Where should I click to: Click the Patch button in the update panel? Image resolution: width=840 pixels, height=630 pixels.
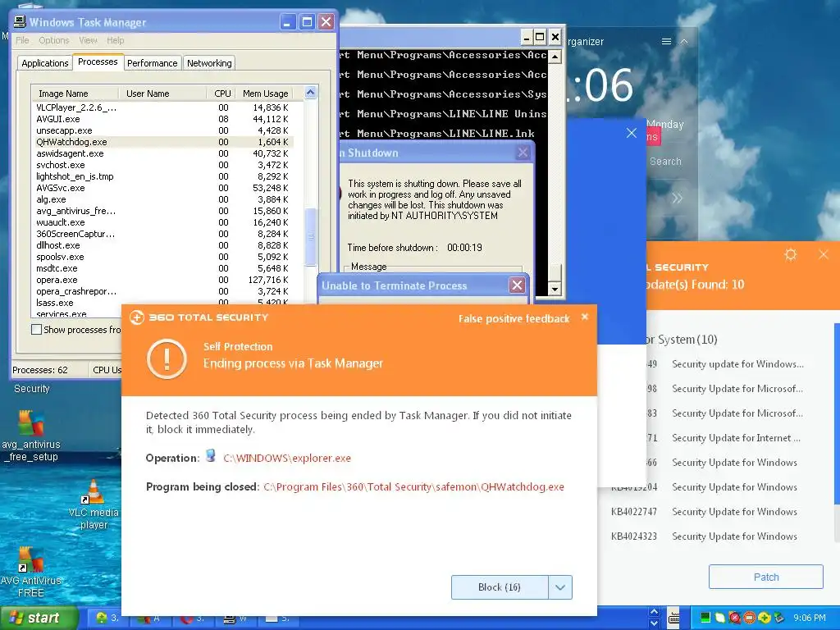(766, 577)
